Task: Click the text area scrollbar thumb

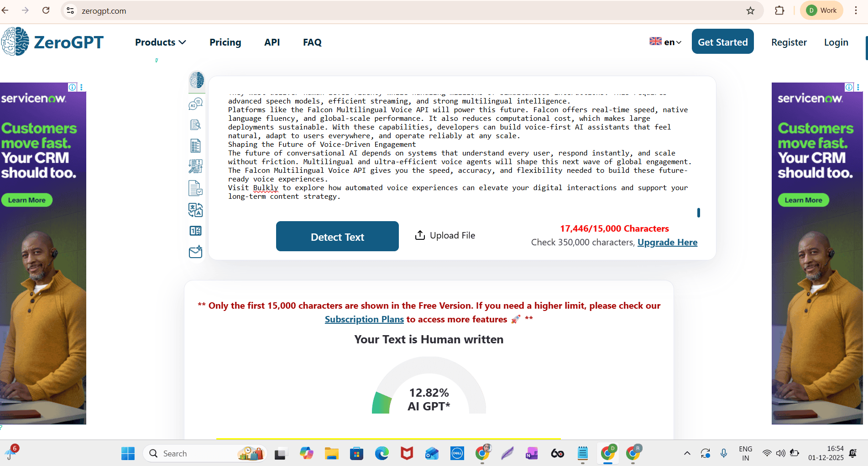Action: tap(698, 212)
